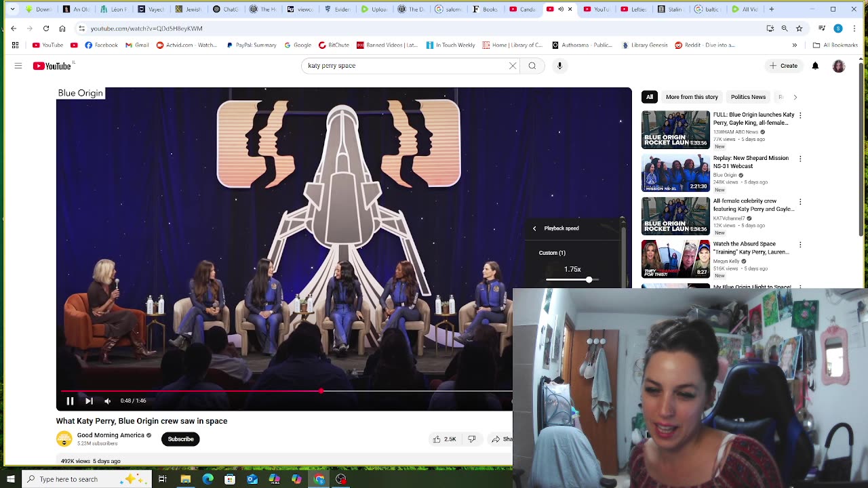Image resolution: width=868 pixels, height=488 pixels.
Task: Open the Create button
Action: 783,66
